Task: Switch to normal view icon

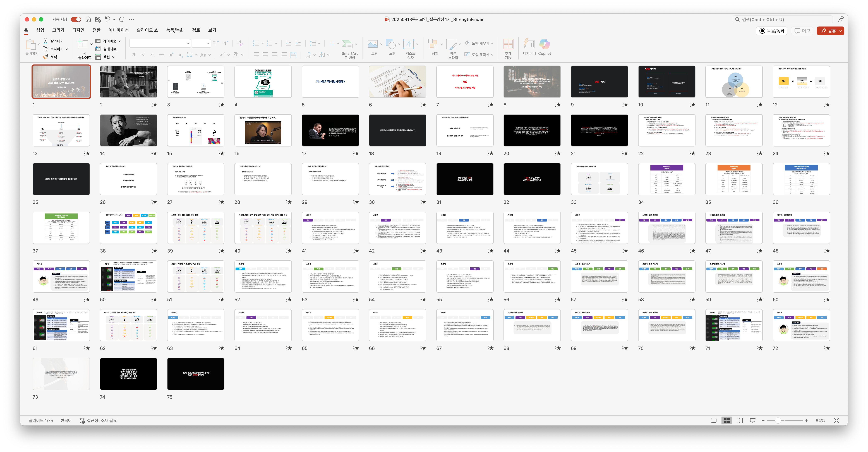Action: coord(713,420)
